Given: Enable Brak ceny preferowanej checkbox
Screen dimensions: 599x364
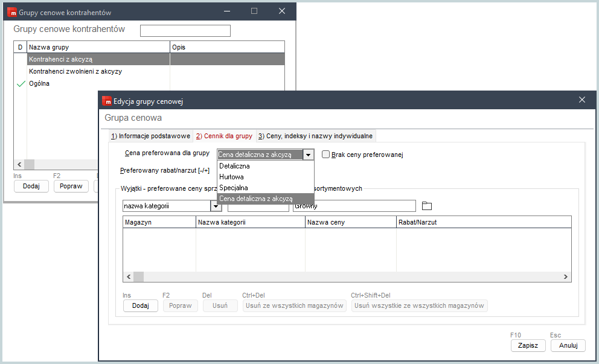Looking at the screenshot, I should pyautogui.click(x=325, y=155).
